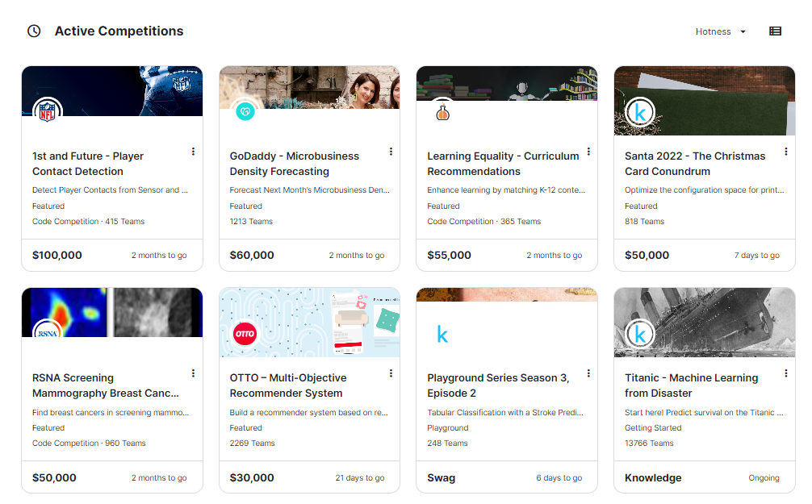Open the options menu on OTTO card
The width and height of the screenshot is (812, 504).
coord(391,373)
